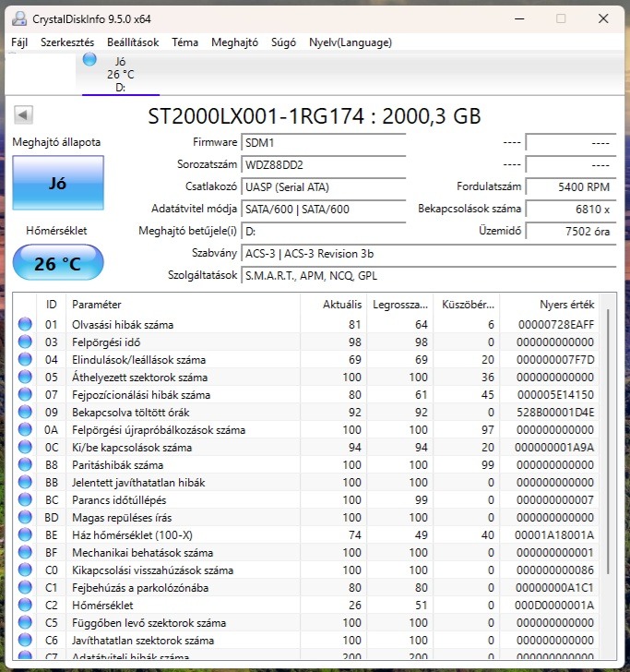Click the ID column header
The image size is (630, 672).
point(52,305)
